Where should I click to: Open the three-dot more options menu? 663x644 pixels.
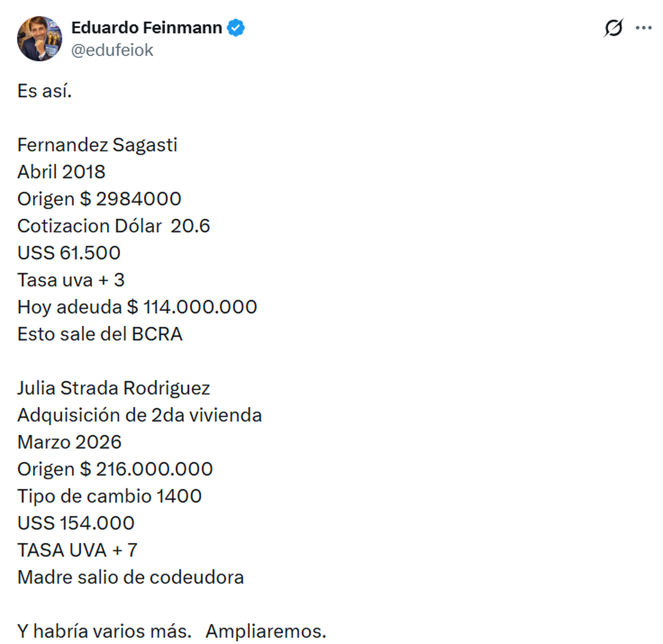pyautogui.click(x=644, y=28)
